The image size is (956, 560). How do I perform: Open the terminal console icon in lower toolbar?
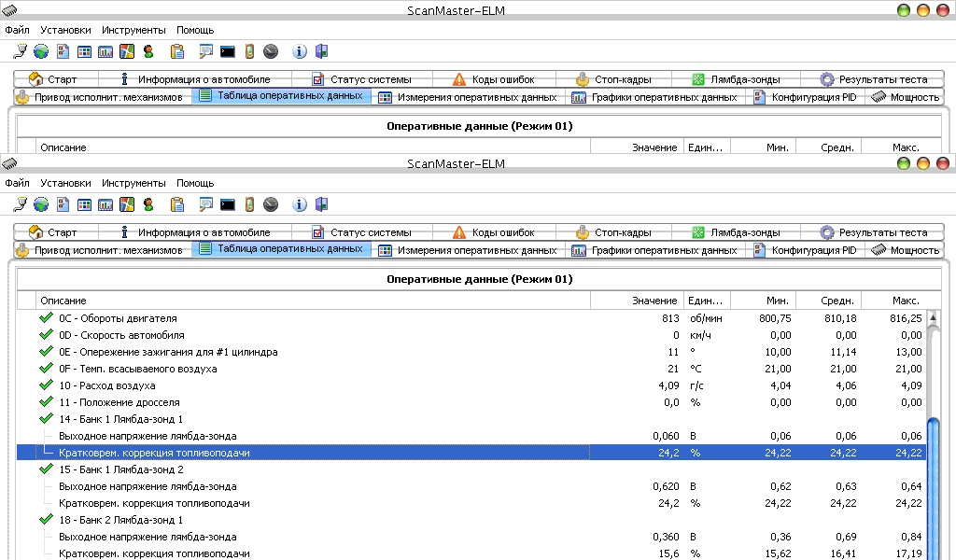[x=227, y=204]
